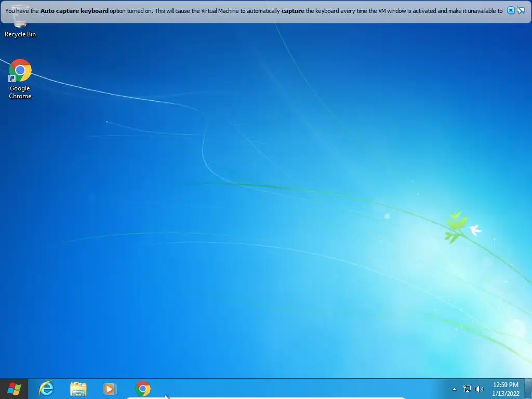This screenshot has height=399, width=532.
Task: Click the do-not-show-again notification icon
Action: [x=521, y=10]
